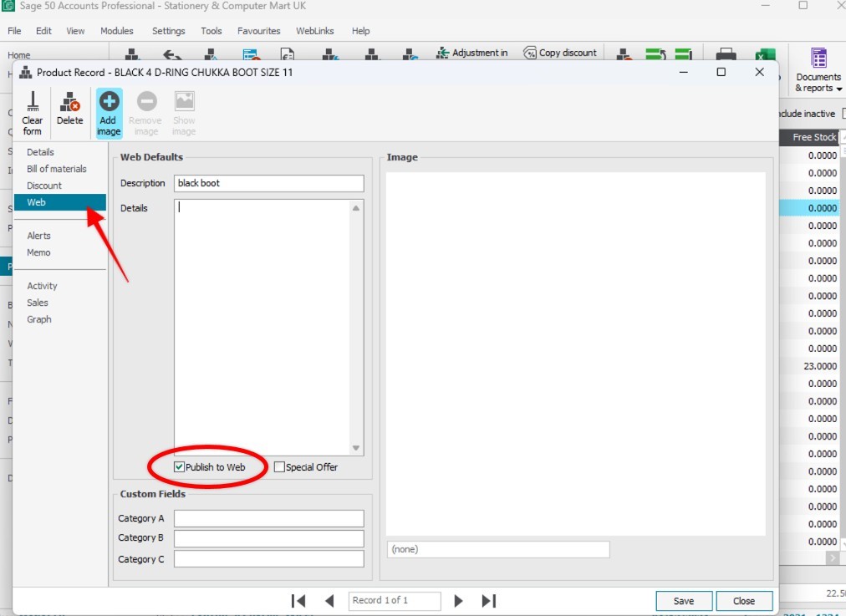Image resolution: width=846 pixels, height=616 pixels.
Task: Click Copy discount on the main toolbar
Action: pos(560,53)
